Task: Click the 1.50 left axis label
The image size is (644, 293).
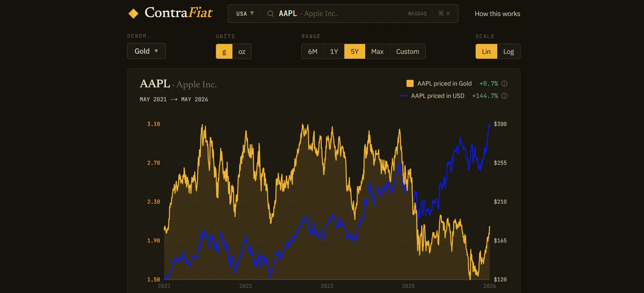Action: pos(154,279)
